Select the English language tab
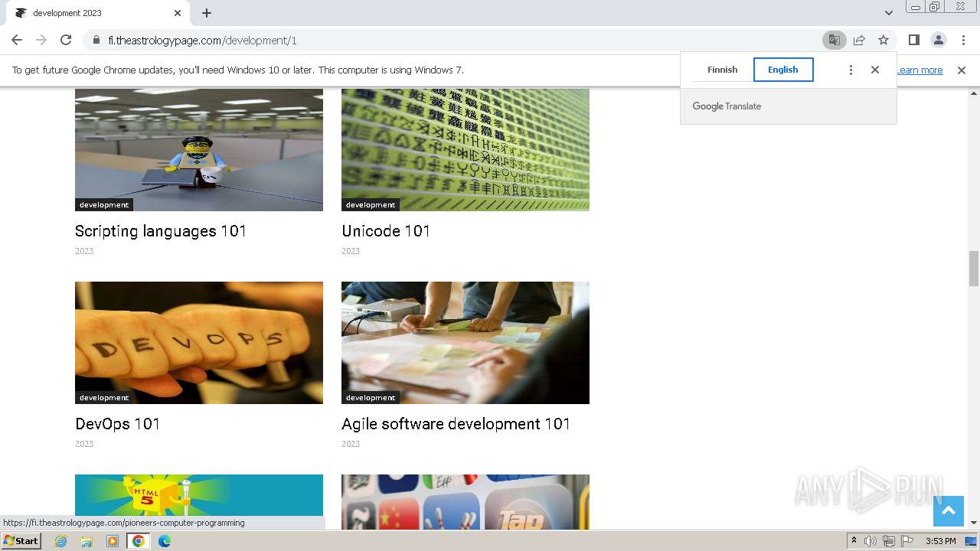 [783, 70]
